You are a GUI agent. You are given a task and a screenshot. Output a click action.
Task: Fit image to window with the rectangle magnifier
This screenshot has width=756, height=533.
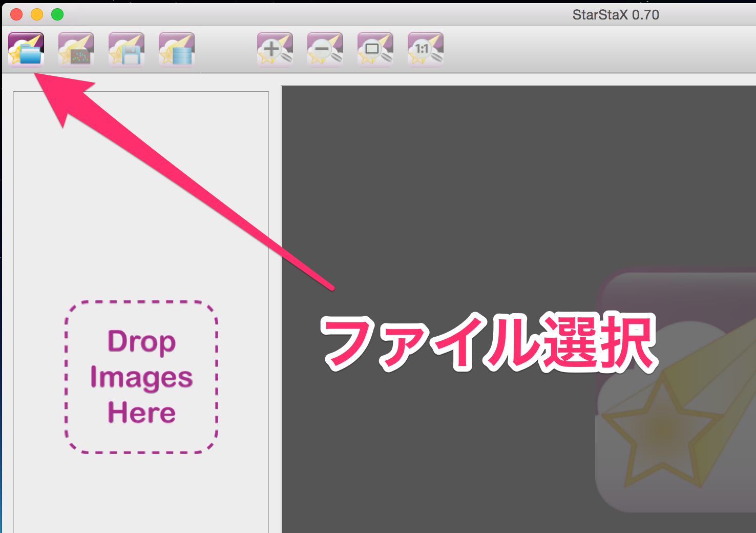point(375,49)
